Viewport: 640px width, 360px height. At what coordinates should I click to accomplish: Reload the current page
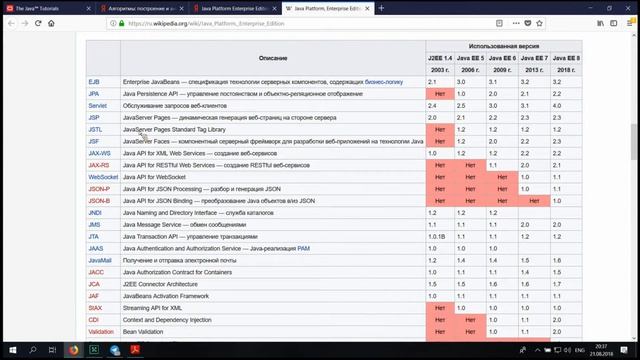pos(38,23)
